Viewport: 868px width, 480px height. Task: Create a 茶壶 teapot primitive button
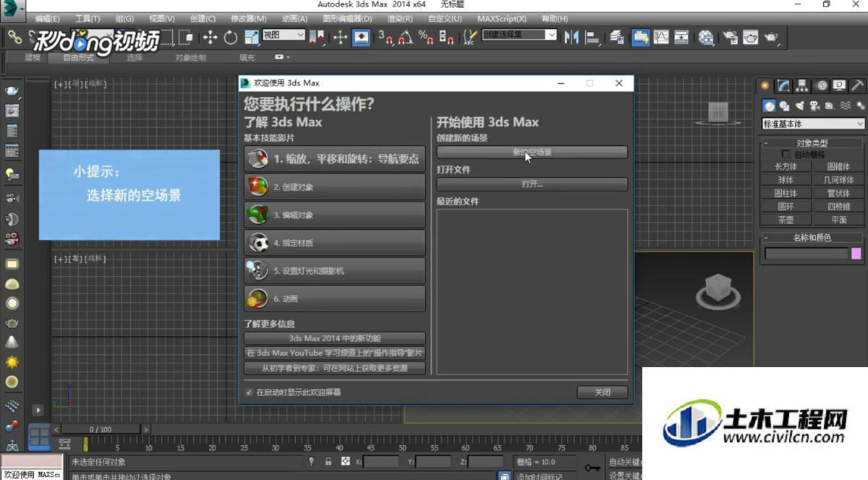(x=786, y=220)
